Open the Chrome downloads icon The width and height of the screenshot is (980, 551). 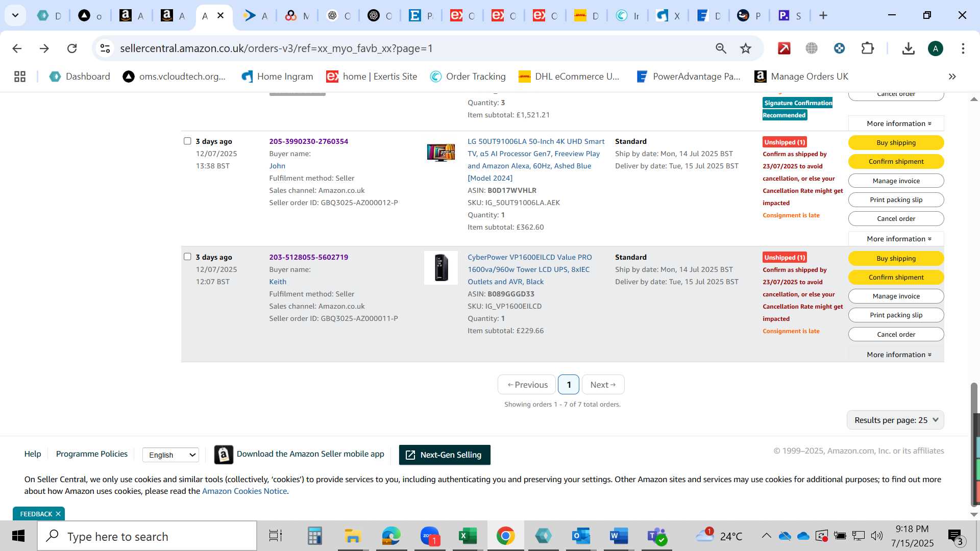point(908,48)
